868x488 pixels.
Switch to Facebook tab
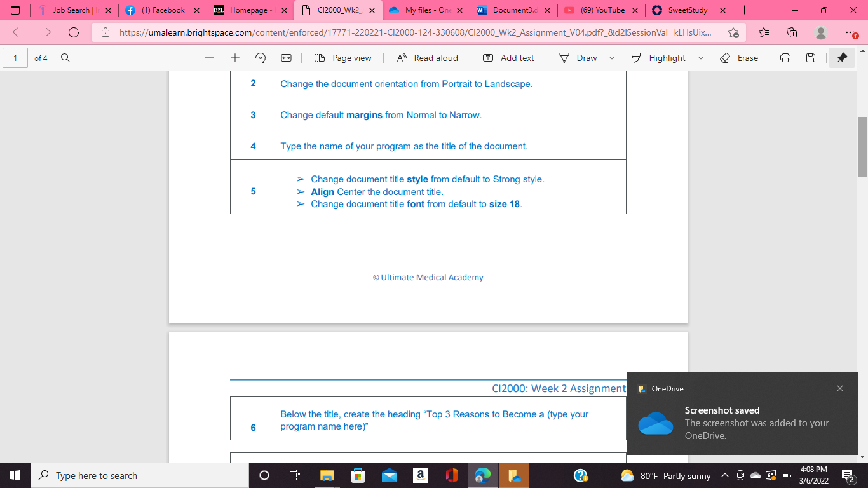(163, 10)
